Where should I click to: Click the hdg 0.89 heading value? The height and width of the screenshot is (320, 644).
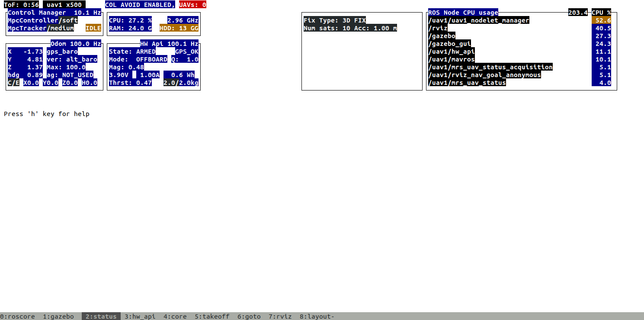25,75
